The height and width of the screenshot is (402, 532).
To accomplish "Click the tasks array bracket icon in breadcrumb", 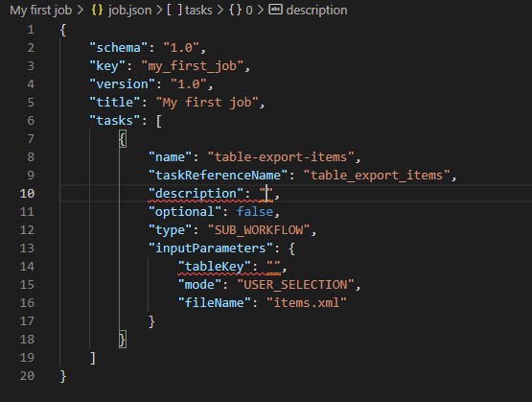I will (174, 10).
